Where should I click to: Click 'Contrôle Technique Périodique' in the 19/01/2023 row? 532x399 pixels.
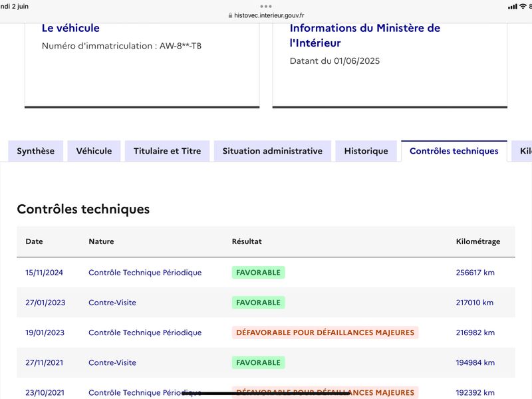tap(145, 332)
